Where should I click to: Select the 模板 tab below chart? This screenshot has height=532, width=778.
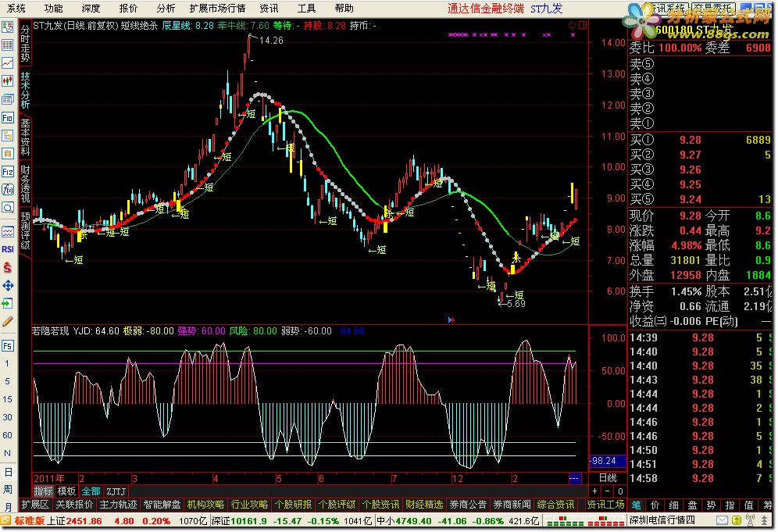coord(66,491)
